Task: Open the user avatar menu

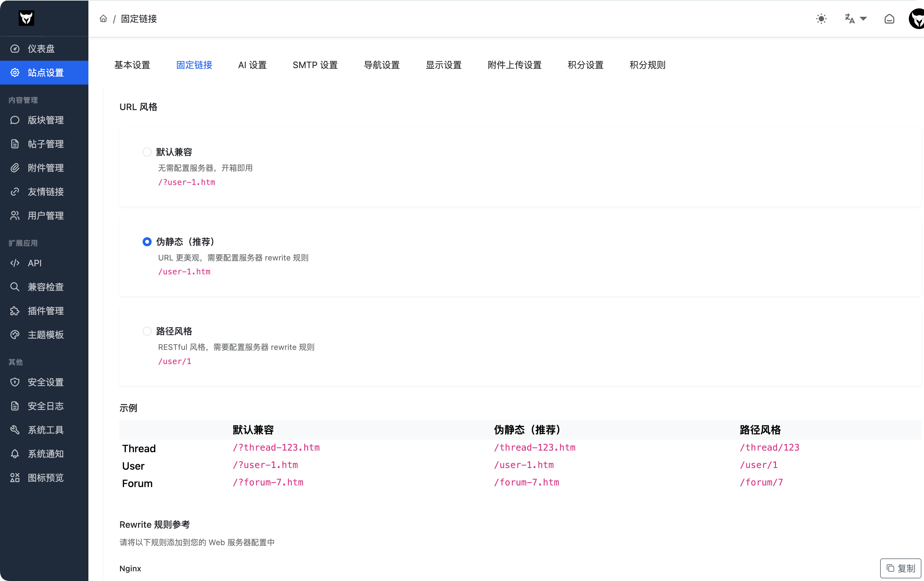Action: click(x=917, y=19)
